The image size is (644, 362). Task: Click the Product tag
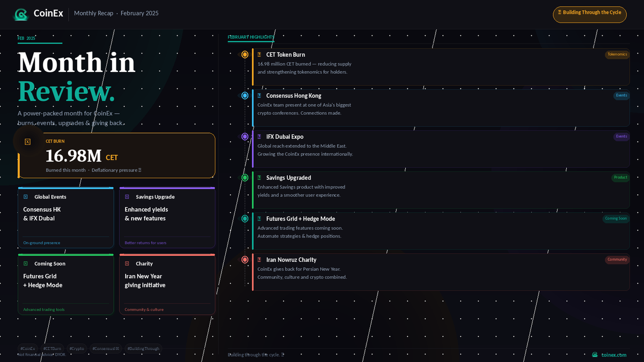click(620, 178)
